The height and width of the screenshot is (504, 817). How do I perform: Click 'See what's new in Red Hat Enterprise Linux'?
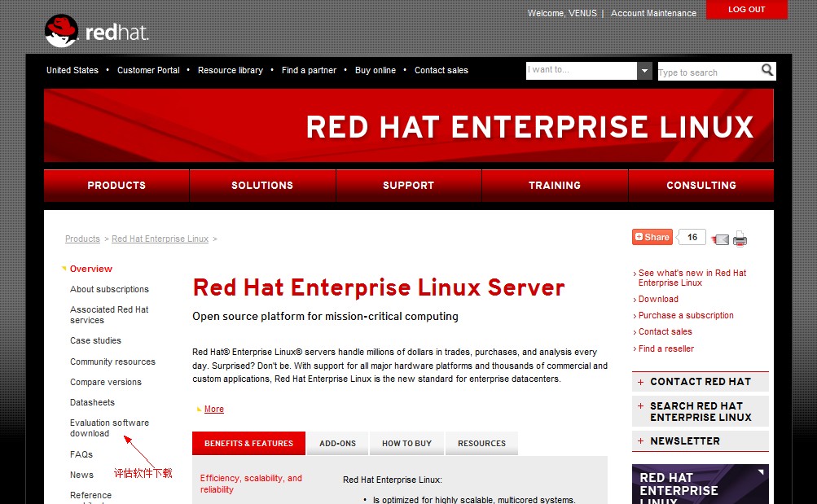[x=692, y=278]
